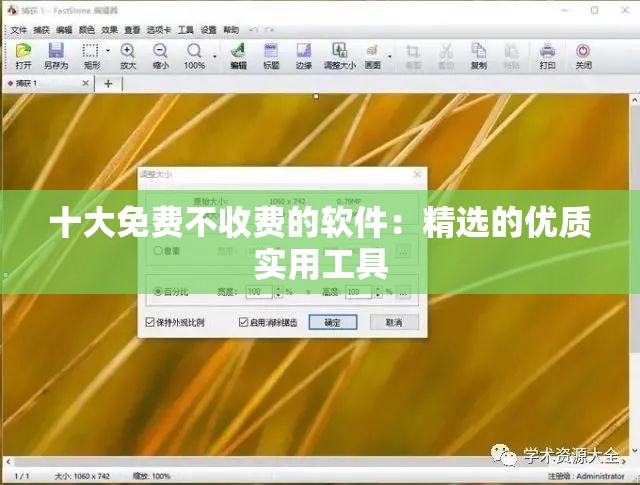This screenshot has width=640, height=485.
Task: Close the 调整大小 dialog with its X
Action: pos(417,174)
